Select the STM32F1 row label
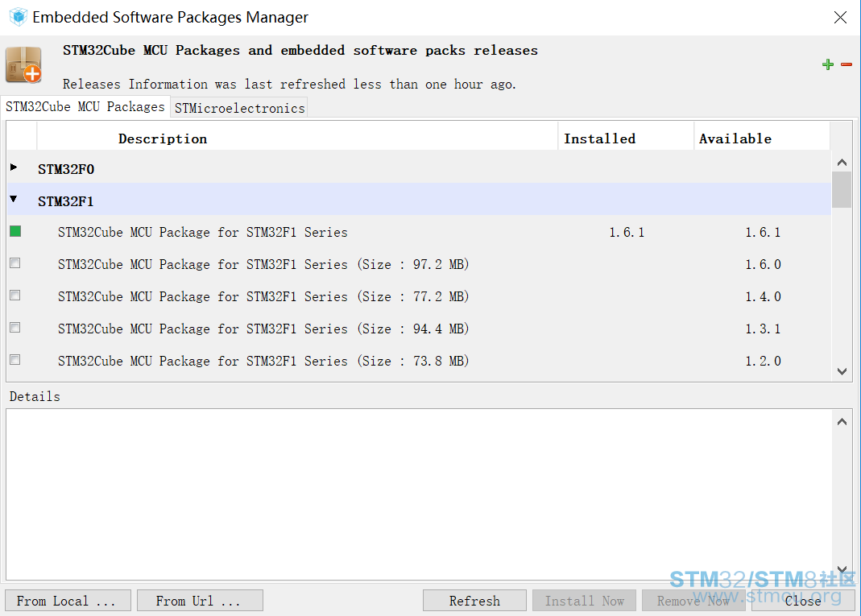The height and width of the screenshot is (616, 861). (x=66, y=201)
